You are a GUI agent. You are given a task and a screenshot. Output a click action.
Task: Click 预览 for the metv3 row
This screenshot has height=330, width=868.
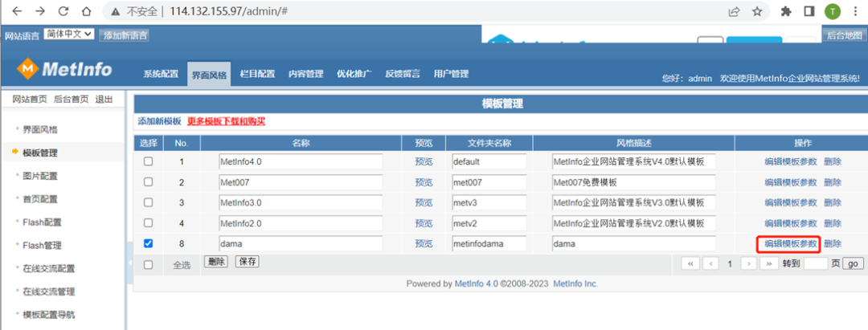(x=424, y=203)
